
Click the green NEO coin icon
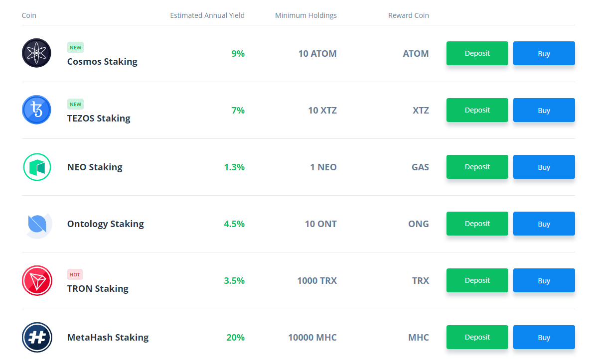[x=37, y=167]
